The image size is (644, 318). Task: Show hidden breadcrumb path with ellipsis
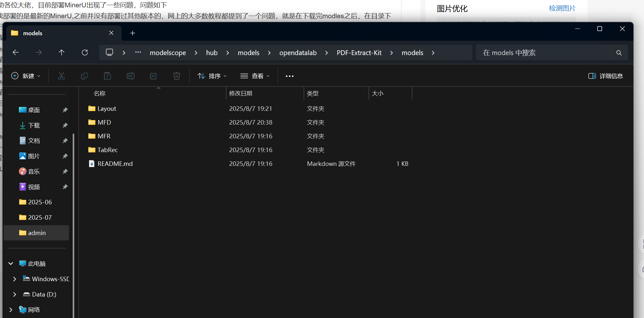(x=138, y=53)
